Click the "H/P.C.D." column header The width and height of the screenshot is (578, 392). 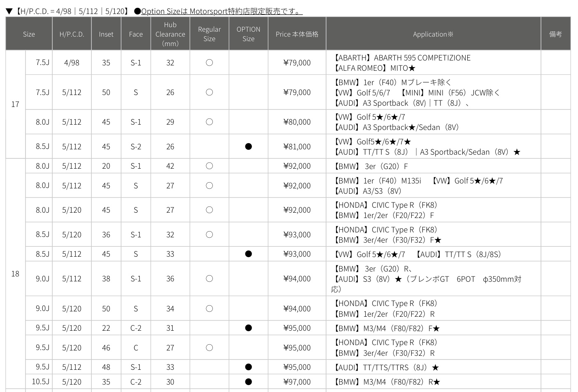pyautogui.click(x=72, y=34)
